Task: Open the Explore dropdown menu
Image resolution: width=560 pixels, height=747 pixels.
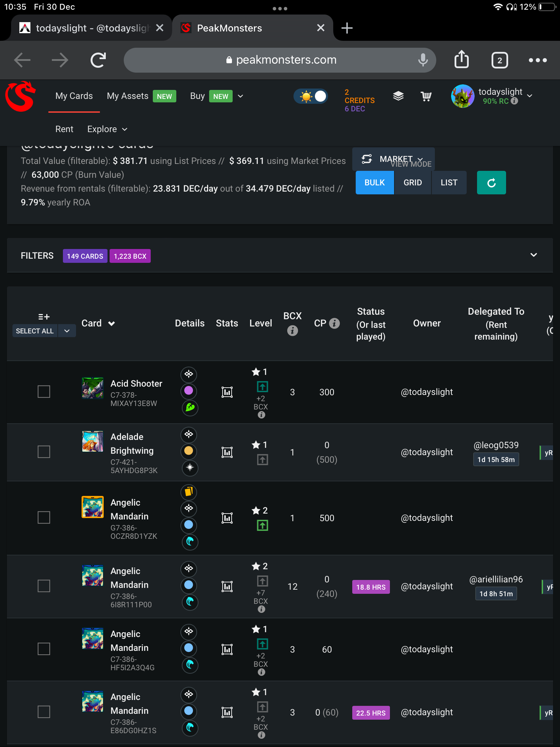Action: click(x=107, y=129)
